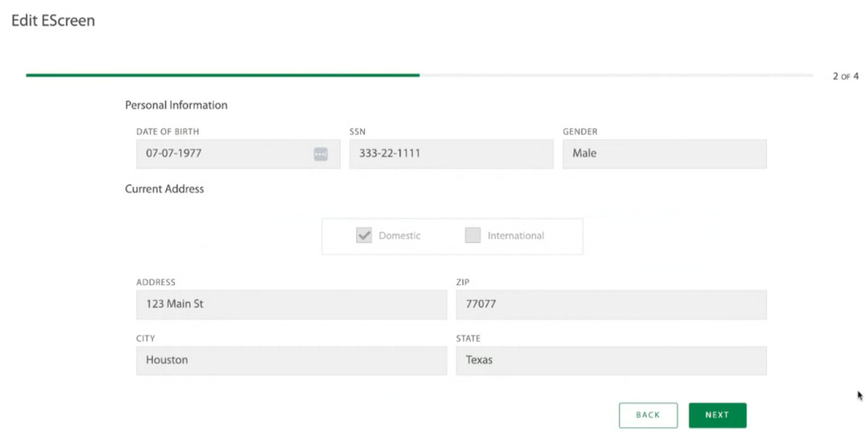
Task: Click inside the Address field with 123 Main St
Action: pyautogui.click(x=291, y=304)
